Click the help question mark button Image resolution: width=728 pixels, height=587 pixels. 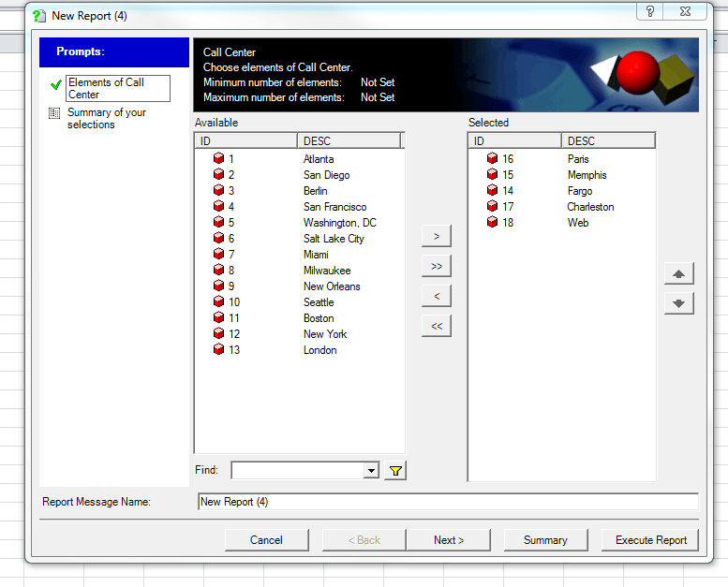650,11
